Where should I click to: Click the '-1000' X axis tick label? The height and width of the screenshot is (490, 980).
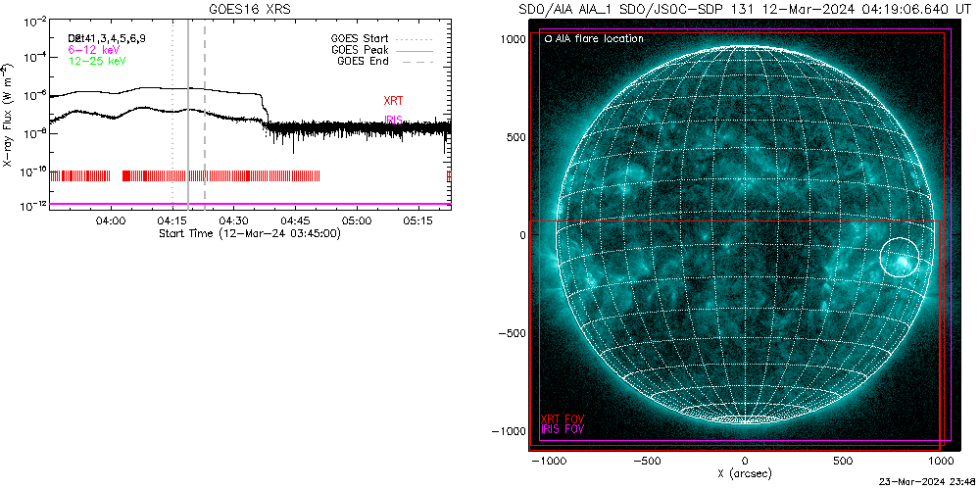coord(548,462)
